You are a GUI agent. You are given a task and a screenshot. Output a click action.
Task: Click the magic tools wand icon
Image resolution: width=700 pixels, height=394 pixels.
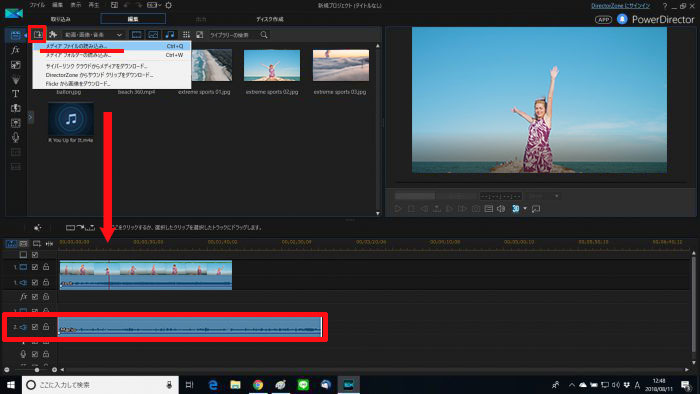(38, 228)
